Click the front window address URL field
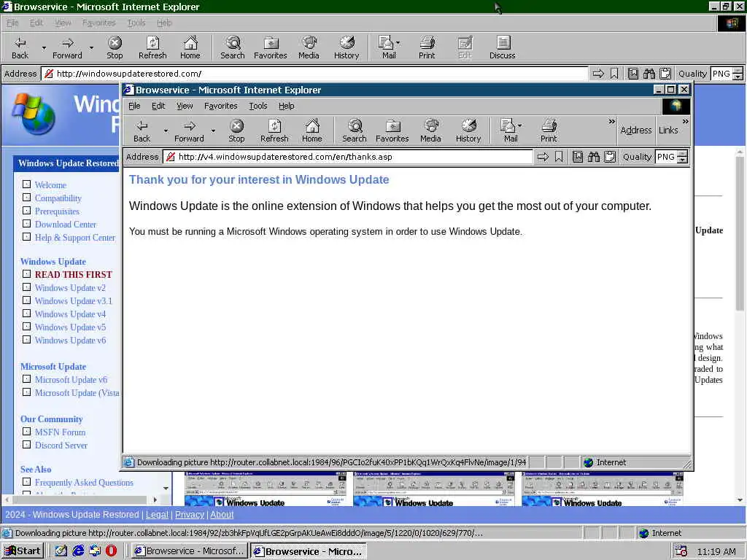The width and height of the screenshot is (747, 560). [348, 157]
